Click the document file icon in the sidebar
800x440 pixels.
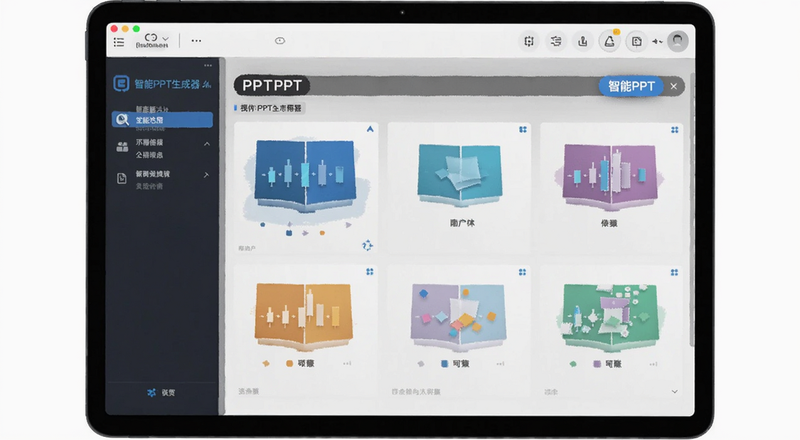(x=122, y=178)
